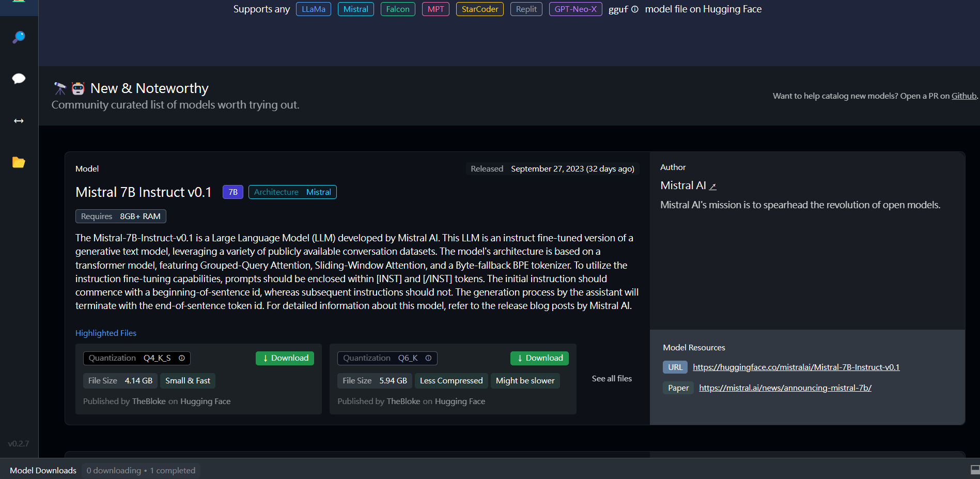
Task: Click Hugging Face in the Q4_K_S card
Action: (205, 401)
